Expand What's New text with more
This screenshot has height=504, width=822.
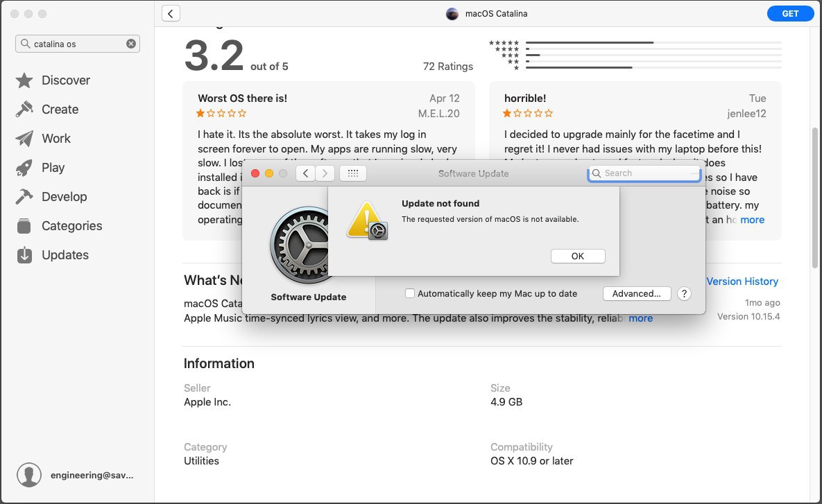(x=641, y=318)
